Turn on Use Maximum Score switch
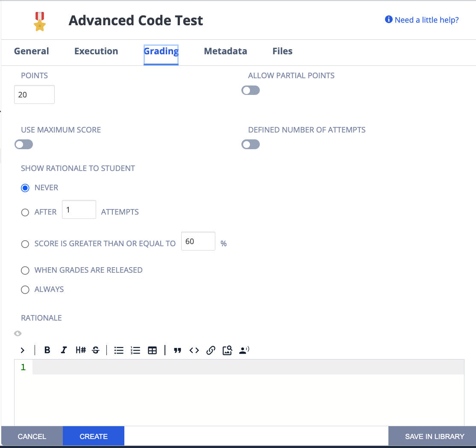Screen dimensions: 476x448 (x=24, y=144)
